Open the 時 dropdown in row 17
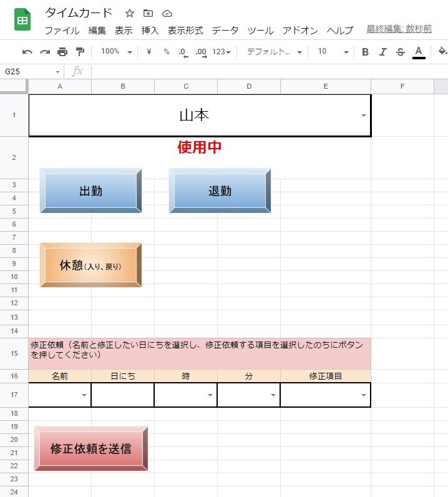448x497 pixels. (210, 395)
